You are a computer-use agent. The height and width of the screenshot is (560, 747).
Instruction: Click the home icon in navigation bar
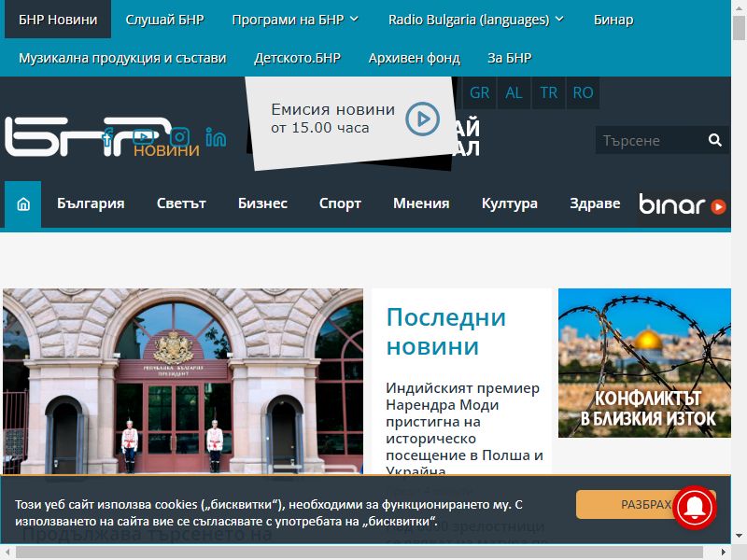click(22, 204)
